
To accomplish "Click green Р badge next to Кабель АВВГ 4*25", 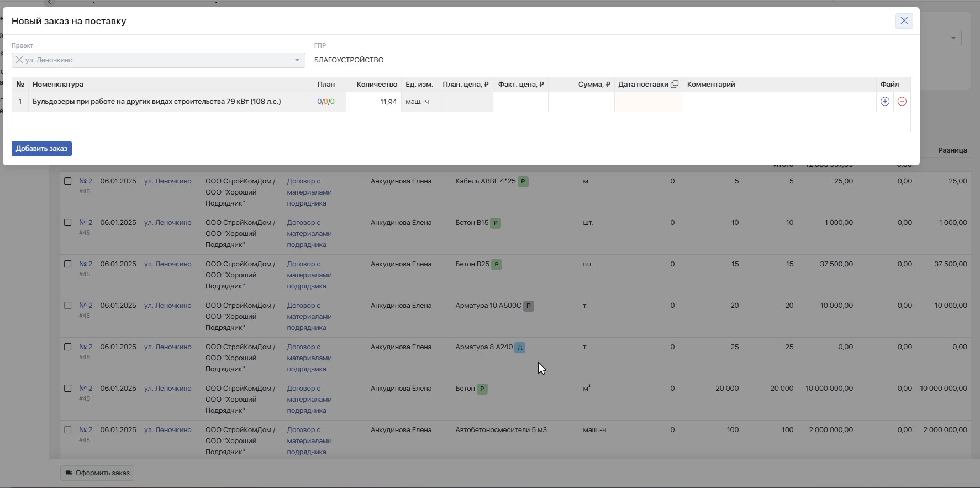I will point(523,181).
